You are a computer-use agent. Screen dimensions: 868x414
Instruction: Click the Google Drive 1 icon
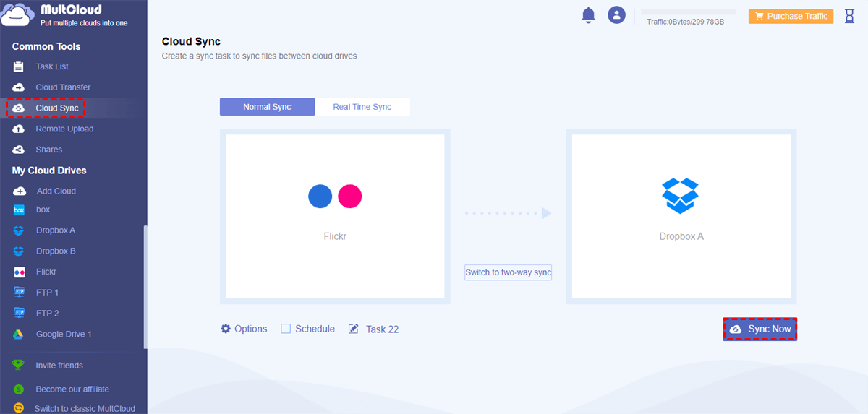(x=19, y=335)
